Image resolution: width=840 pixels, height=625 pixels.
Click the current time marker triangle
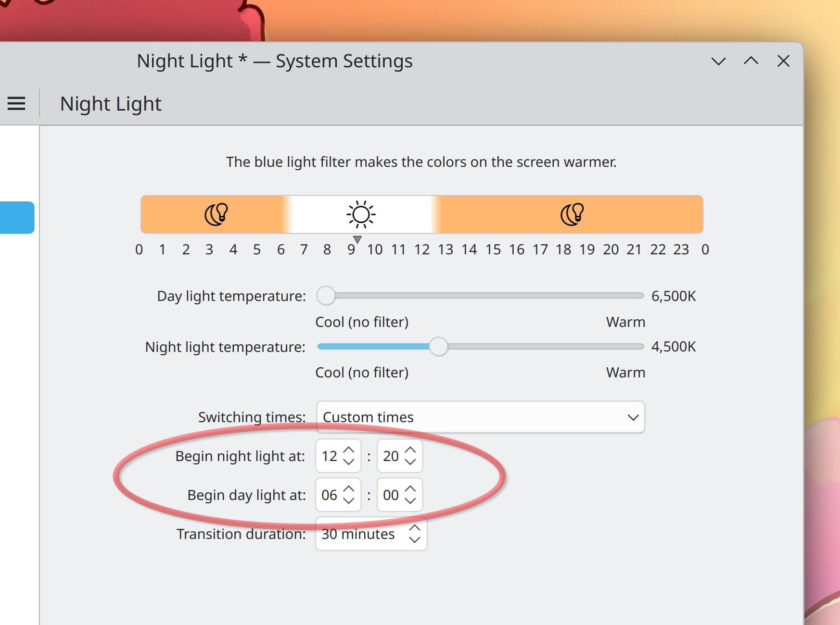click(x=357, y=239)
